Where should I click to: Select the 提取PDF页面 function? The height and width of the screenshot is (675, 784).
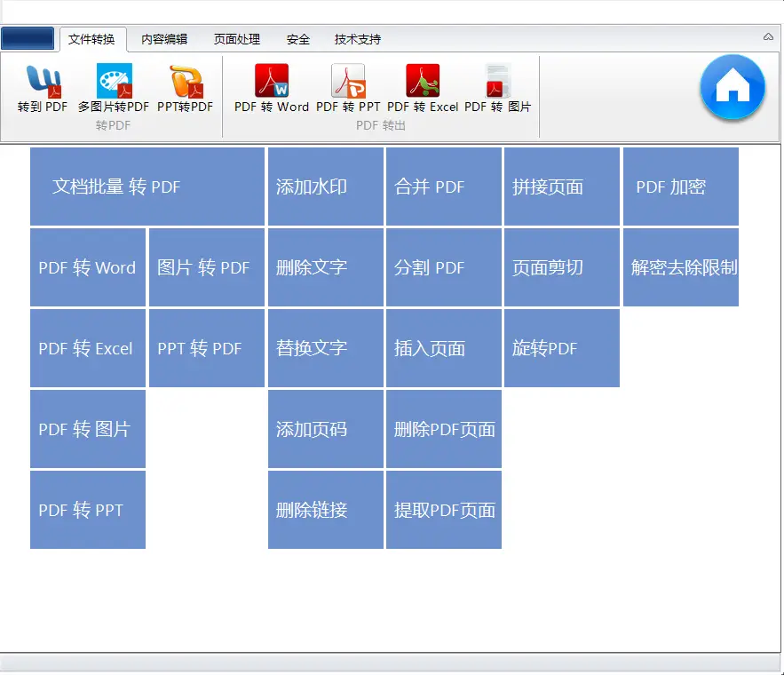click(443, 510)
